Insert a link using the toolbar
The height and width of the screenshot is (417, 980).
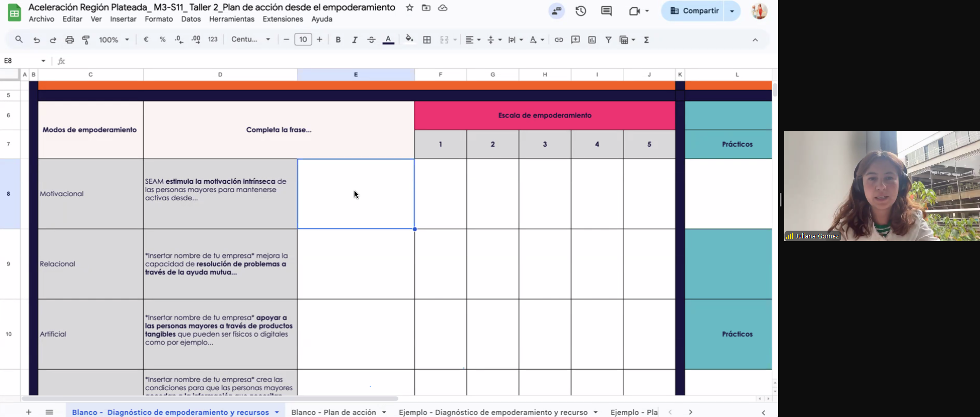[559, 40]
